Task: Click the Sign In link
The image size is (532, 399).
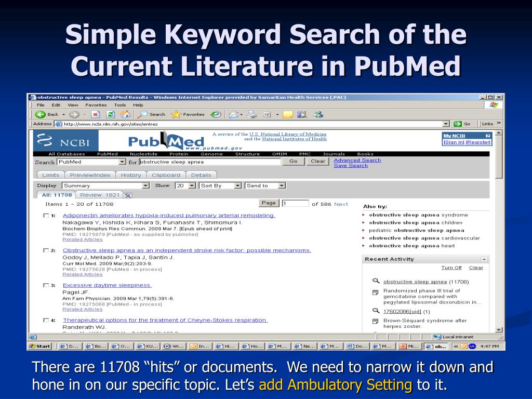Action: coord(454,142)
